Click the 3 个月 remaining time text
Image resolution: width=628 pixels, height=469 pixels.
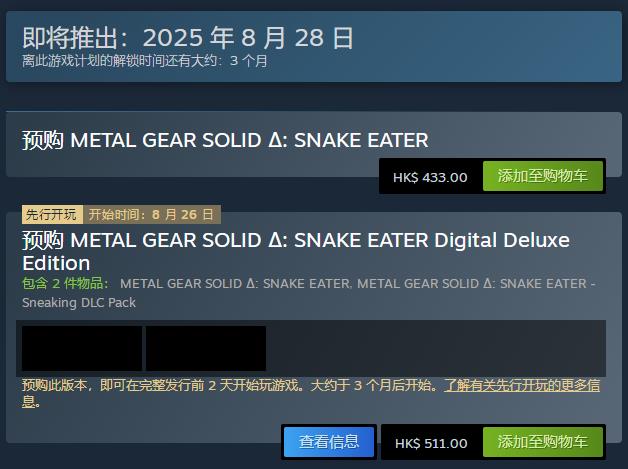[248, 61]
